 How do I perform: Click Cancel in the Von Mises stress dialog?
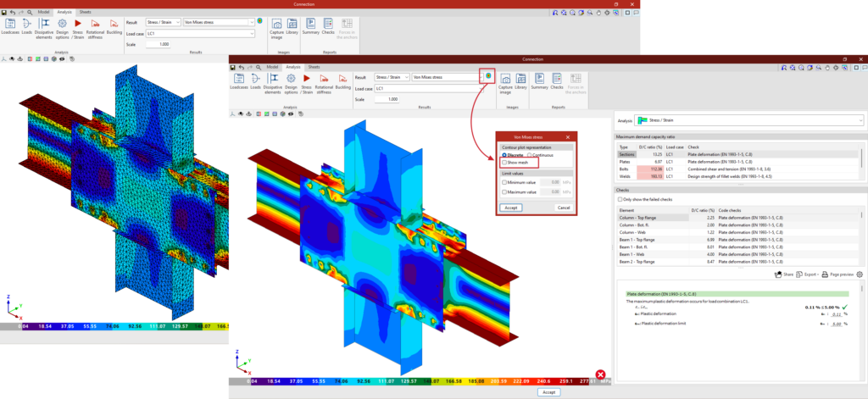coord(564,208)
